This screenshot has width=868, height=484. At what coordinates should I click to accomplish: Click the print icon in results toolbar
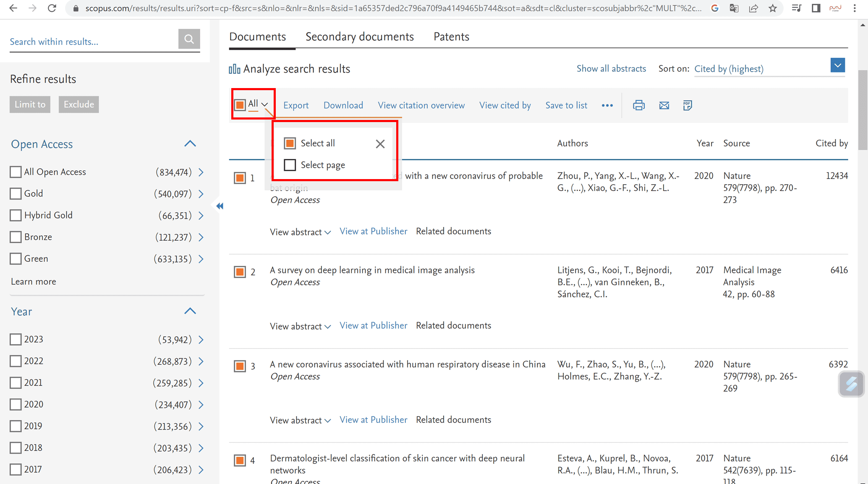638,105
